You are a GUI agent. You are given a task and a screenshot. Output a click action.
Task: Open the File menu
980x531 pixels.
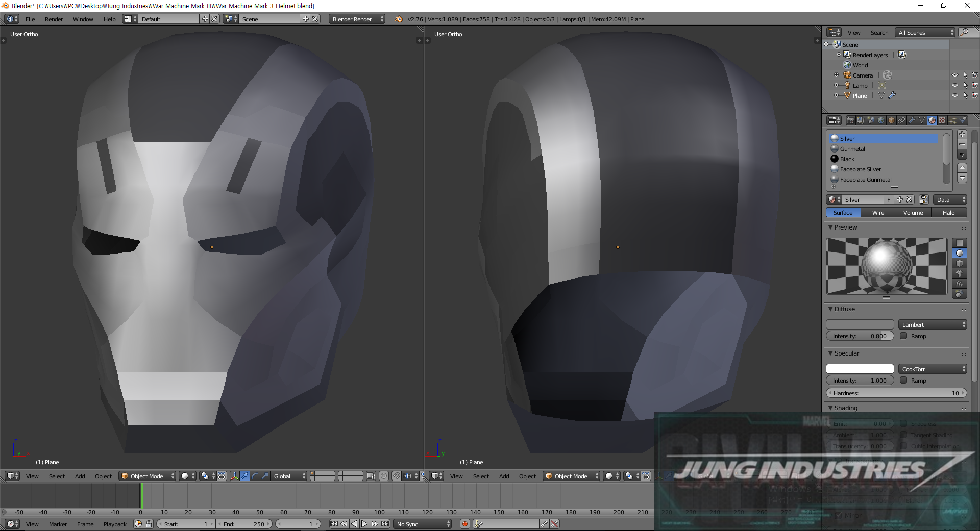click(x=30, y=19)
